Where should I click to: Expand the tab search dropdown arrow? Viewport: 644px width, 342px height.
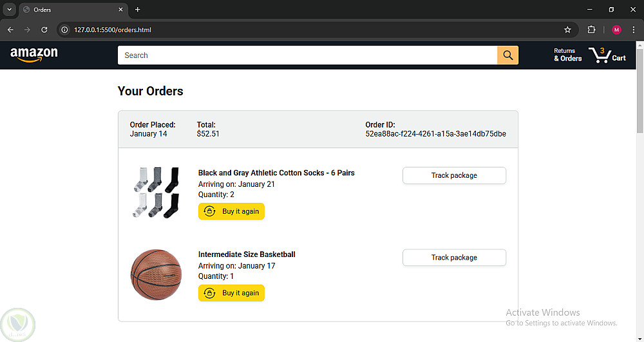coord(9,10)
